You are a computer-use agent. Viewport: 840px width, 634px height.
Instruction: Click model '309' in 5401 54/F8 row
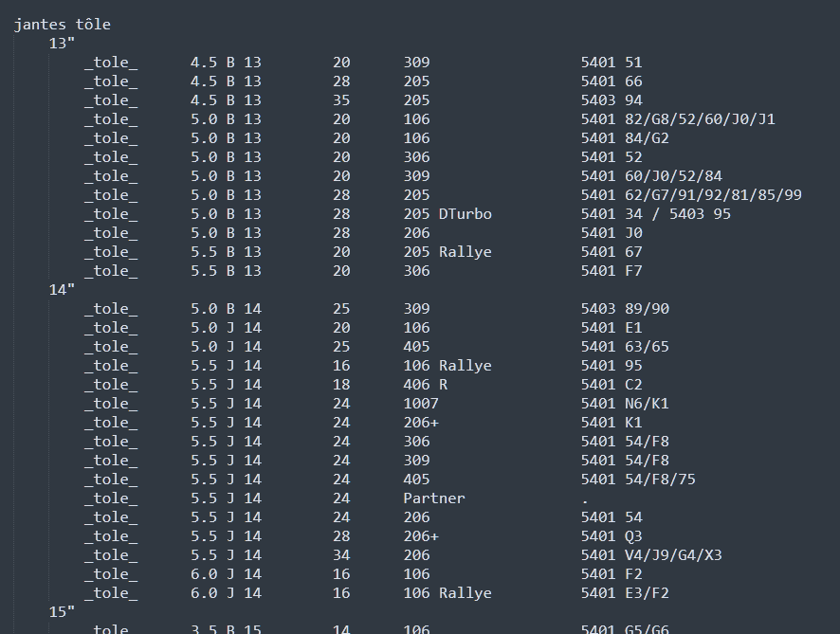(417, 461)
